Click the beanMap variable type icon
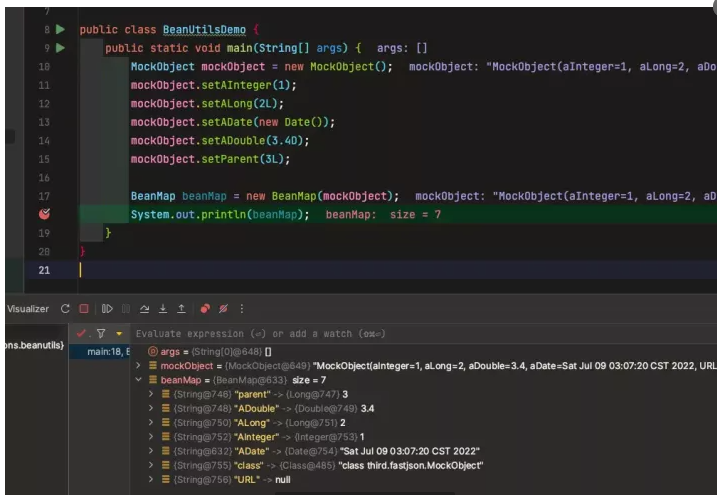Image resolution: width=717 pixels, height=495 pixels. [153, 380]
